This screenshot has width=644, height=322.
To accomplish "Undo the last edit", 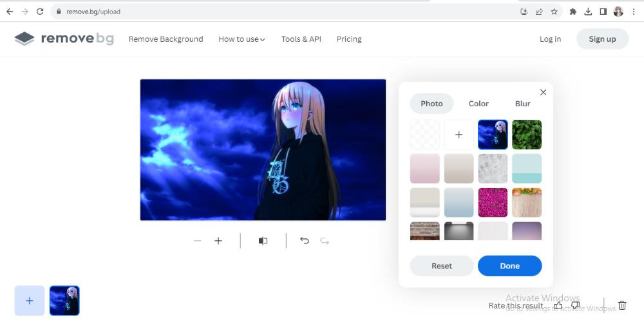I will pyautogui.click(x=305, y=241).
